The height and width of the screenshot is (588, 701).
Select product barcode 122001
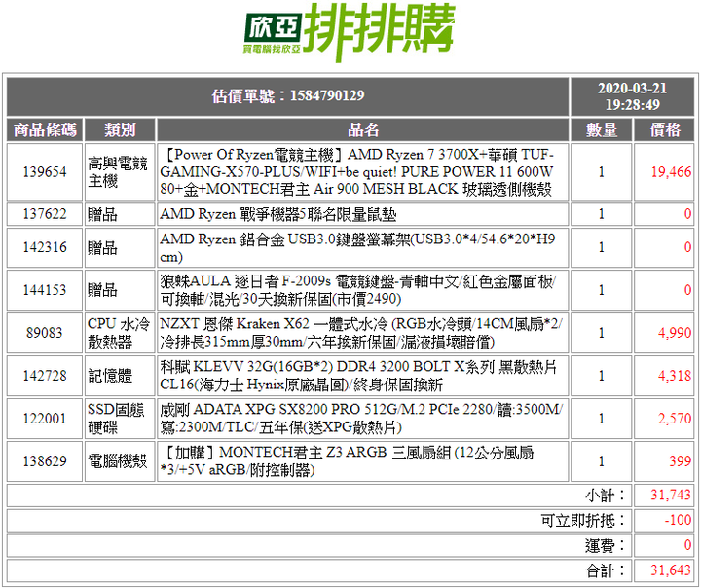click(x=45, y=419)
